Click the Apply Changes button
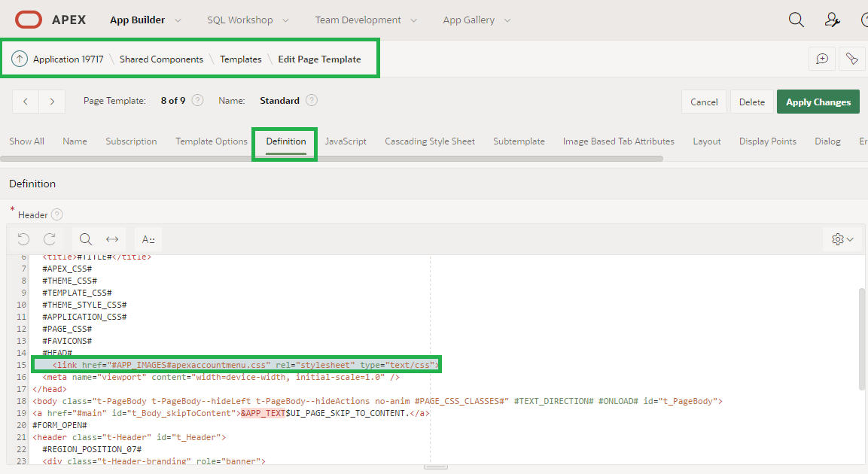The width and height of the screenshot is (868, 474). [818, 101]
